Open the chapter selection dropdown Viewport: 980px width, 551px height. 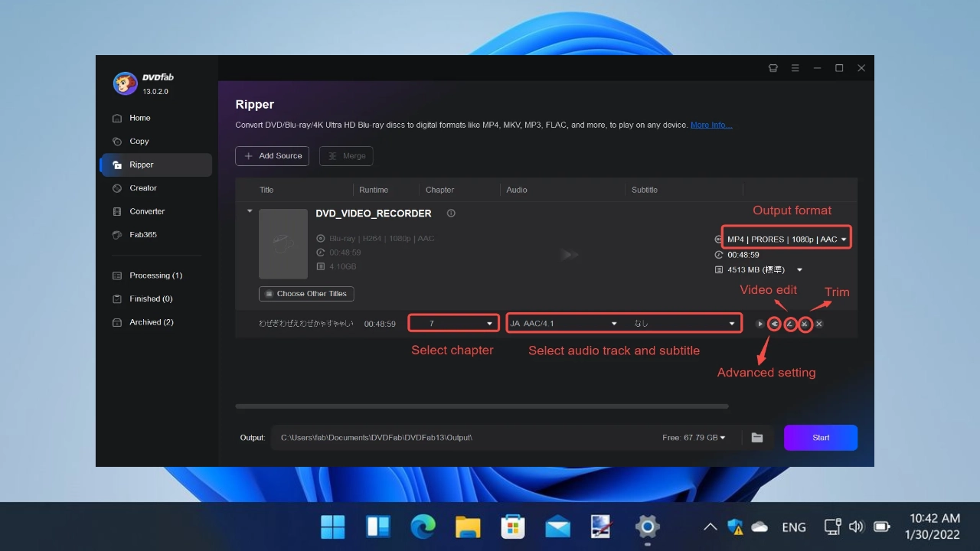(453, 324)
